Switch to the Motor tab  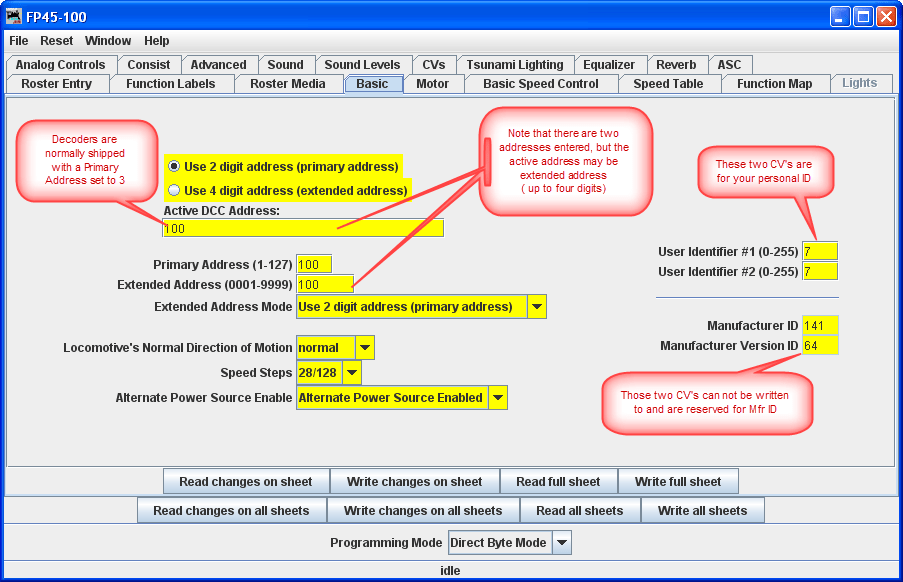(434, 84)
